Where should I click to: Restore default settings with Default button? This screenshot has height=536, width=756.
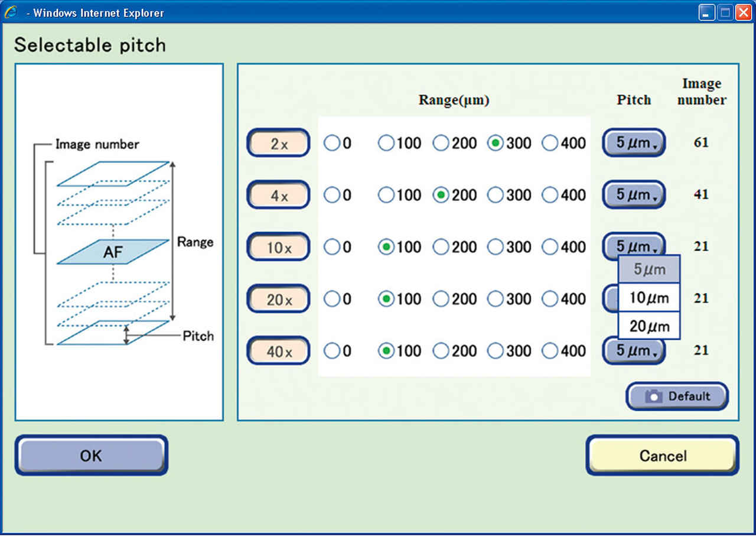677,396
